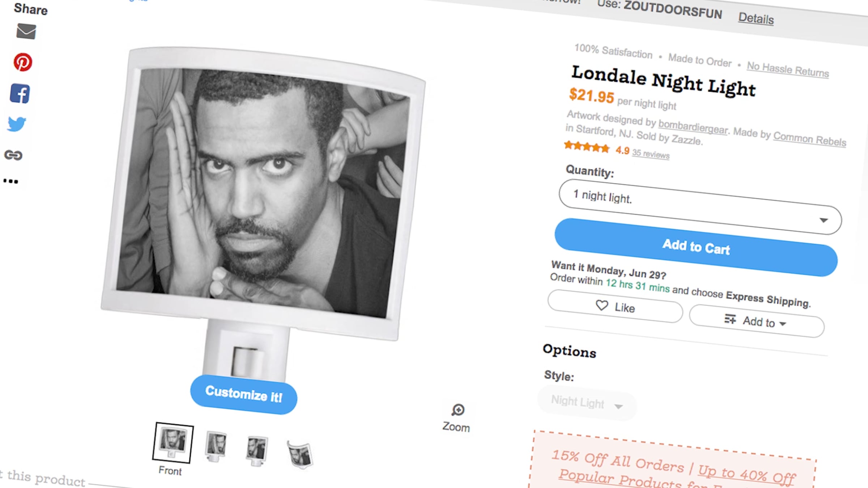Open the No Hassle Returns link
The width and height of the screenshot is (868, 488).
(x=788, y=69)
